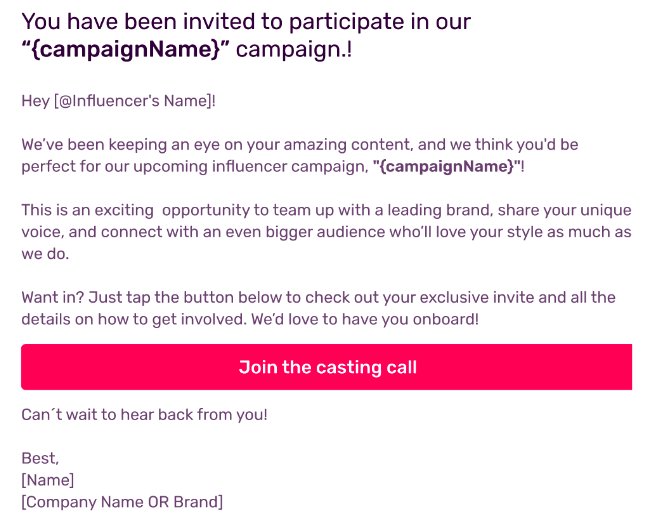The width and height of the screenshot is (658, 518).
Task: Click the [@Influencer's Name] greeting placeholder
Action: point(133,101)
